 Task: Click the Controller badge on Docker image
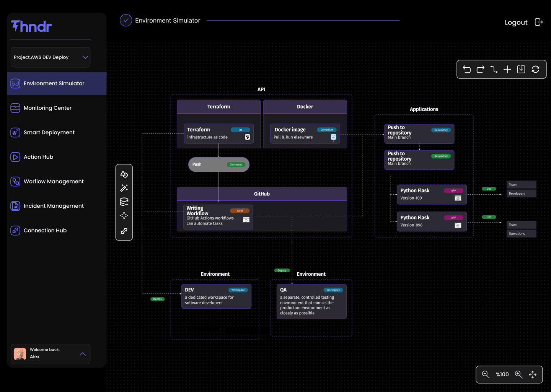pyautogui.click(x=327, y=130)
